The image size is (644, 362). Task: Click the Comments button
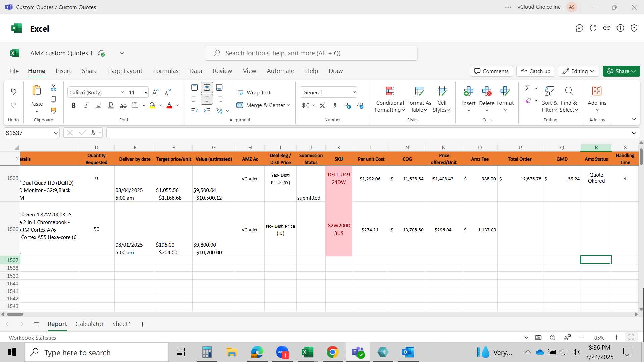[491, 71]
